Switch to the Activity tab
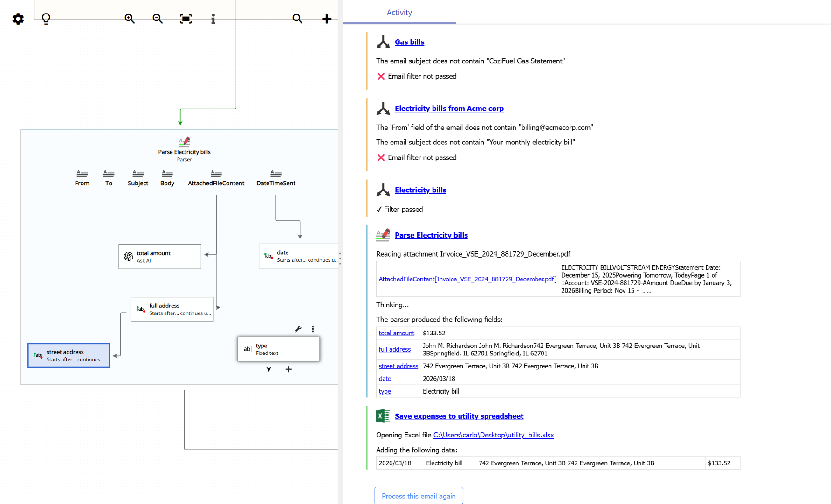831x504 pixels. pyautogui.click(x=399, y=13)
